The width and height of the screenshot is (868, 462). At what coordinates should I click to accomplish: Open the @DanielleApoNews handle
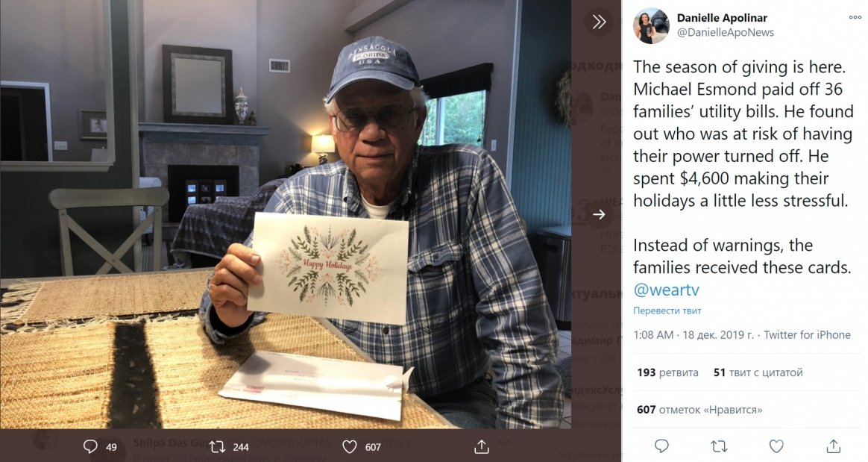pyautogui.click(x=725, y=32)
